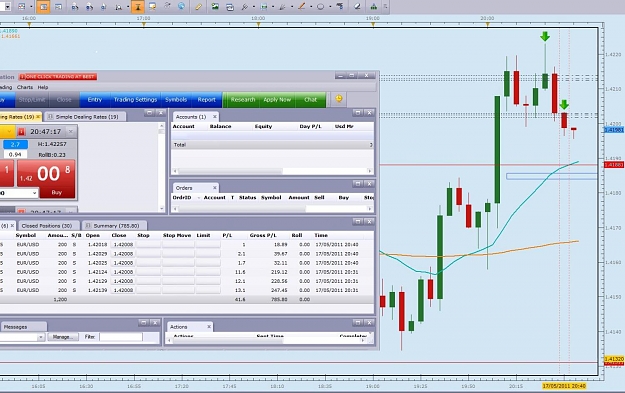Toggle ONE CLICK TRADING AT BEST indicator
Viewport: 625px width, 393px height.
[x=58, y=77]
